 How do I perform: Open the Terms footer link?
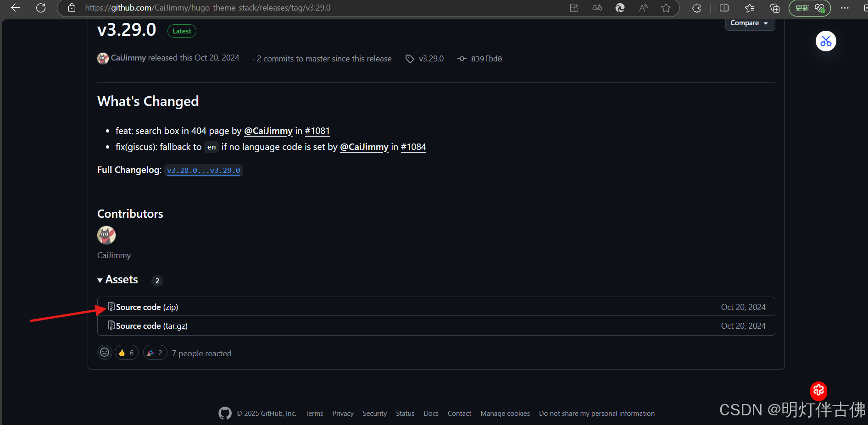[x=314, y=414]
